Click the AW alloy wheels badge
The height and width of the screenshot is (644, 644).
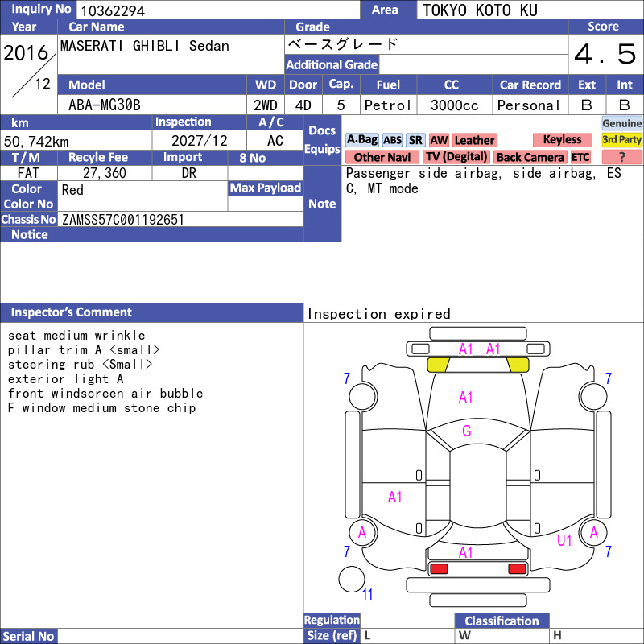coord(439,140)
